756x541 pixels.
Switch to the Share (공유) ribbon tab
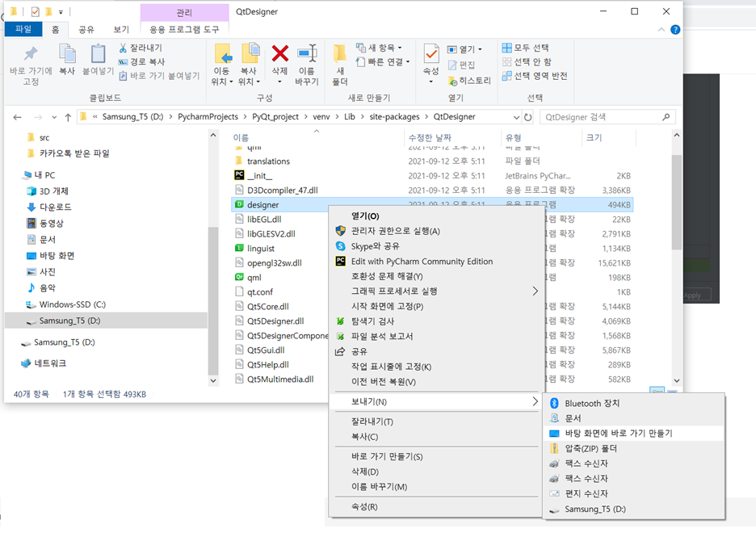click(86, 29)
